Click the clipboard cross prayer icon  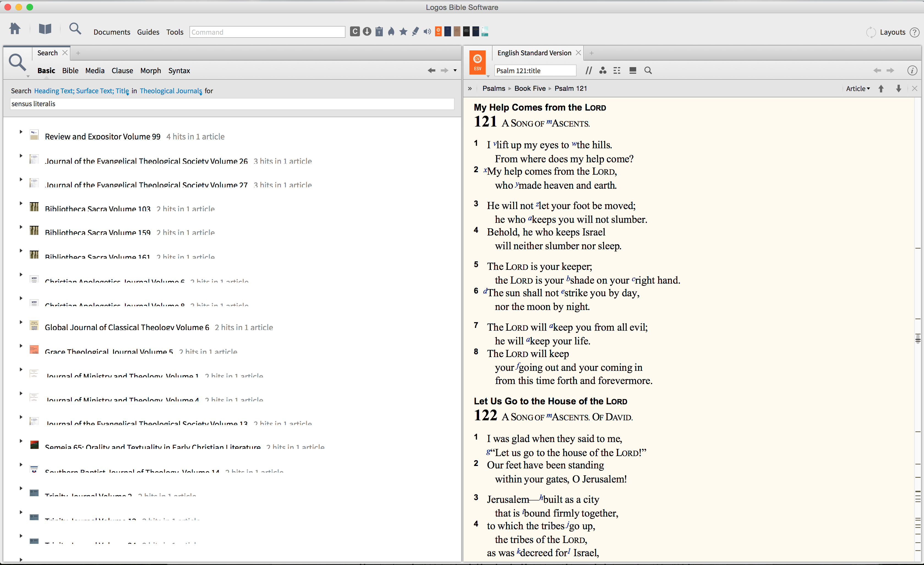[x=379, y=32]
